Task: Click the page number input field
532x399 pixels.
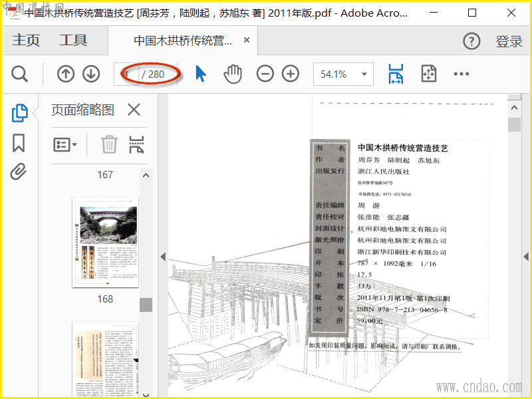Action: click(126, 74)
